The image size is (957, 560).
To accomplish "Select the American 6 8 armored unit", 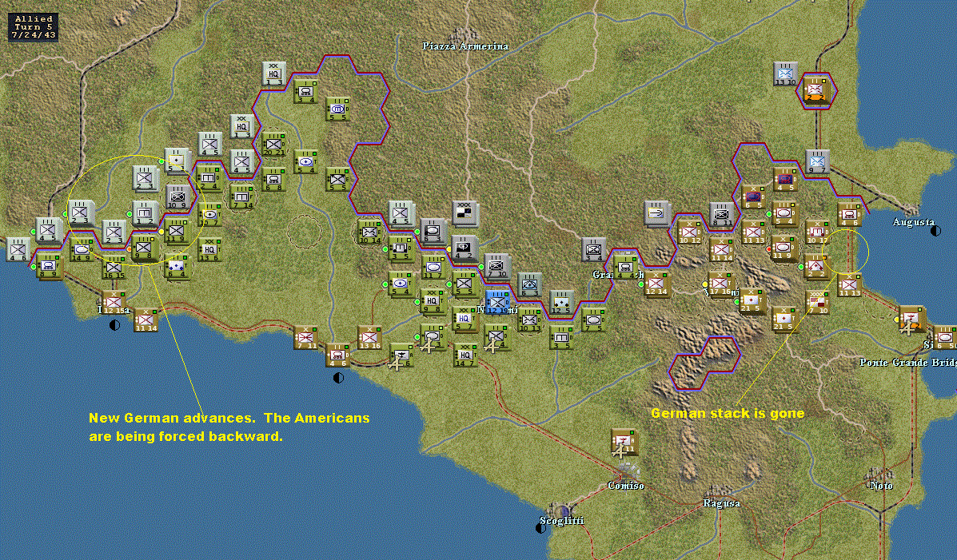I will [x=273, y=180].
